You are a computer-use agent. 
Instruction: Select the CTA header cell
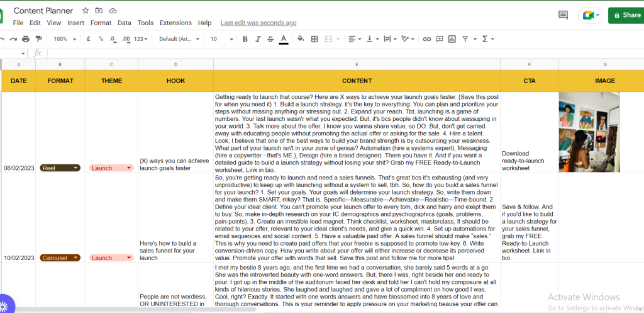[530, 81]
